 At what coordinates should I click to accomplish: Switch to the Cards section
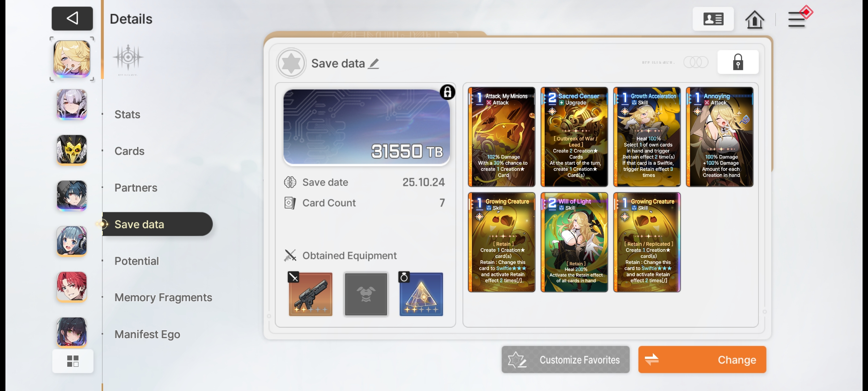click(x=129, y=151)
